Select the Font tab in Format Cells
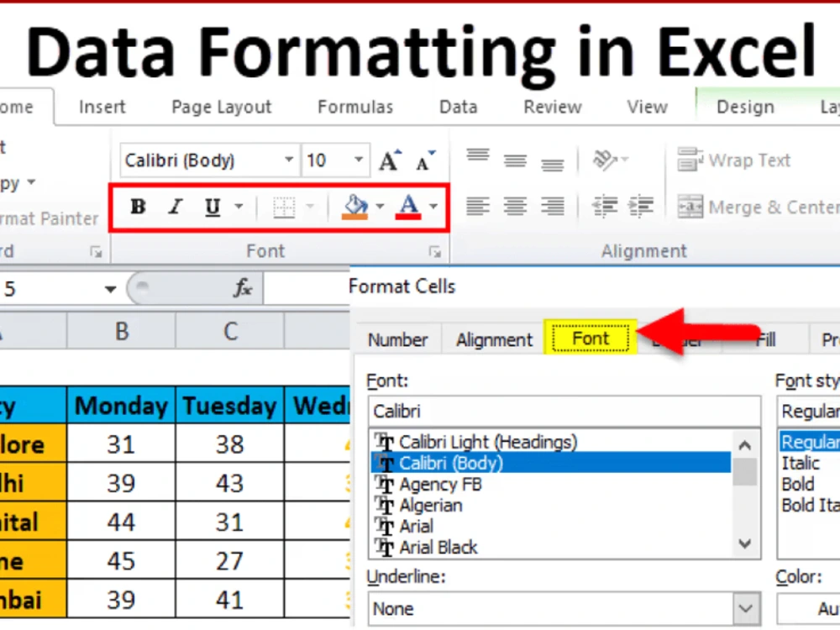The width and height of the screenshot is (840, 630). (591, 338)
